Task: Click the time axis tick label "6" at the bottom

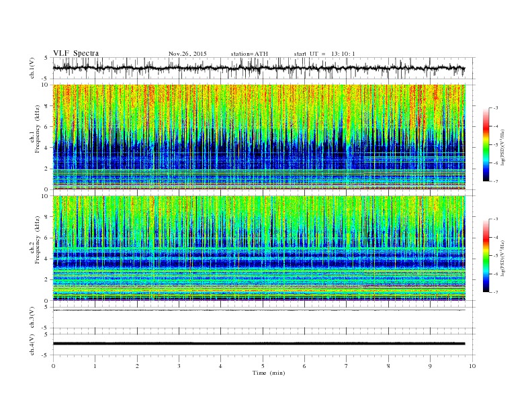Action: [304, 366]
